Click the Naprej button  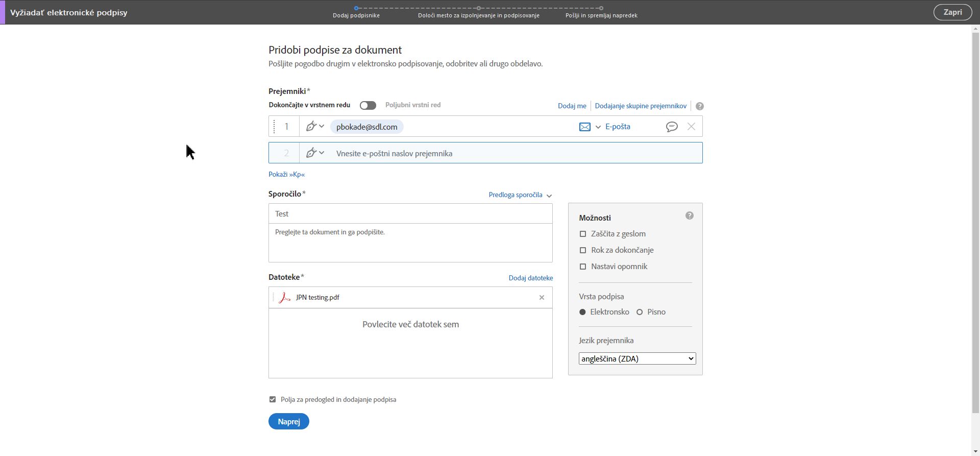pos(288,422)
